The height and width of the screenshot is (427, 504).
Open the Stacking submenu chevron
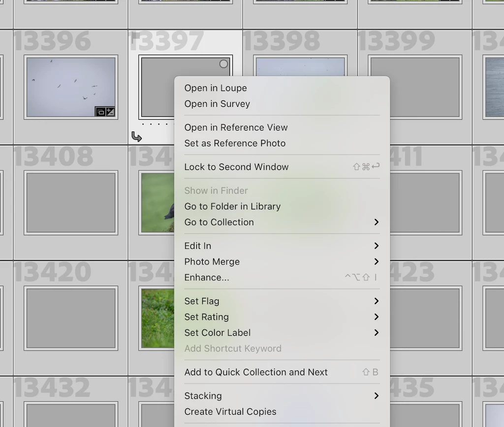pos(377,396)
